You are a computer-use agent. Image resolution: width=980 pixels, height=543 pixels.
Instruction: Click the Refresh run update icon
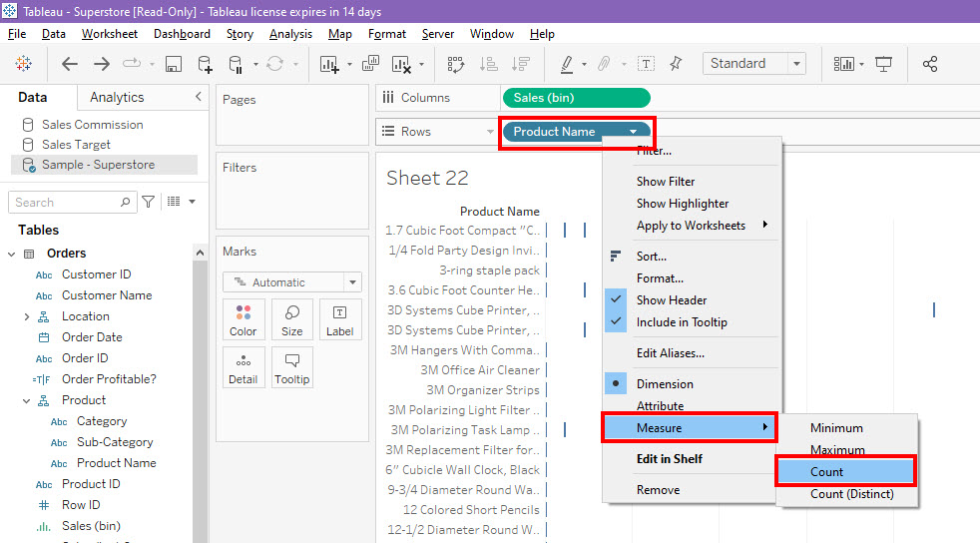click(275, 64)
